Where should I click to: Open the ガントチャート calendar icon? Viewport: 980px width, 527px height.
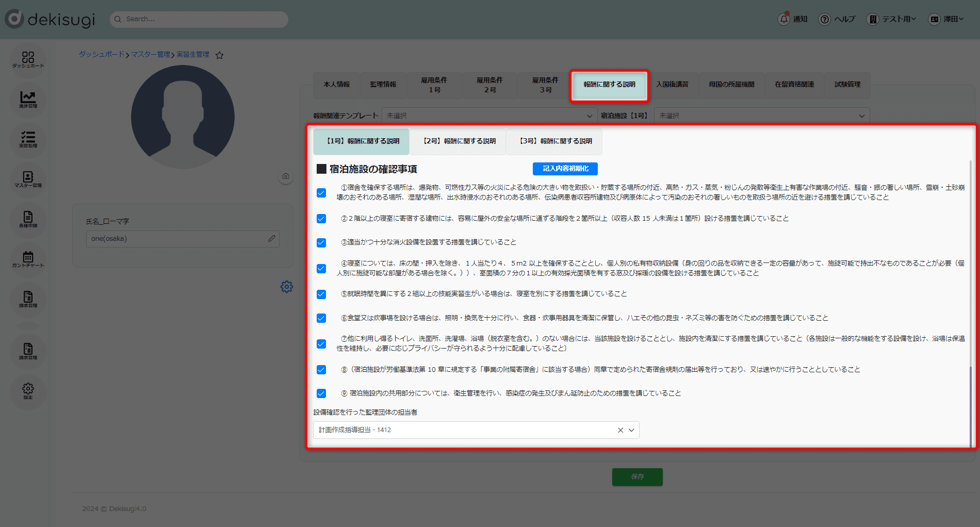[x=28, y=259]
